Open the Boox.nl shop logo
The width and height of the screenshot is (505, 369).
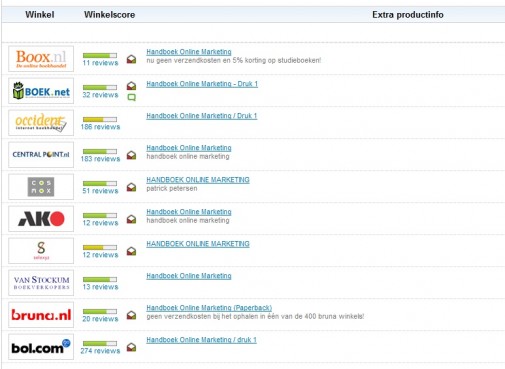coord(41,59)
